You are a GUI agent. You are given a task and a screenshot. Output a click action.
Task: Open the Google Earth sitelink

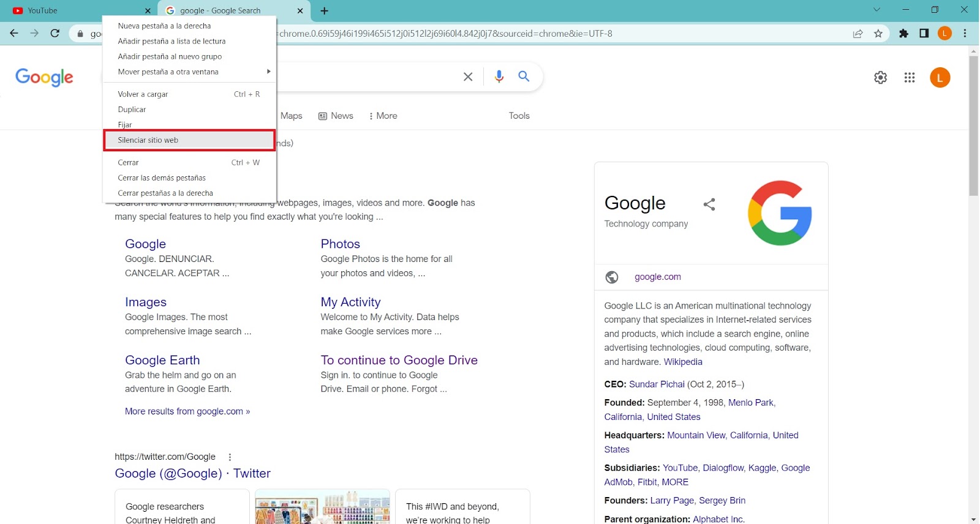click(162, 361)
